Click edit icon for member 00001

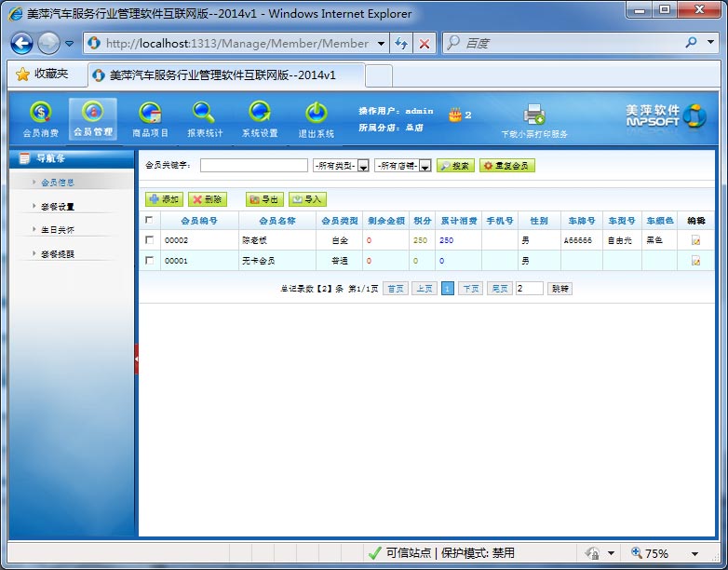(x=695, y=261)
